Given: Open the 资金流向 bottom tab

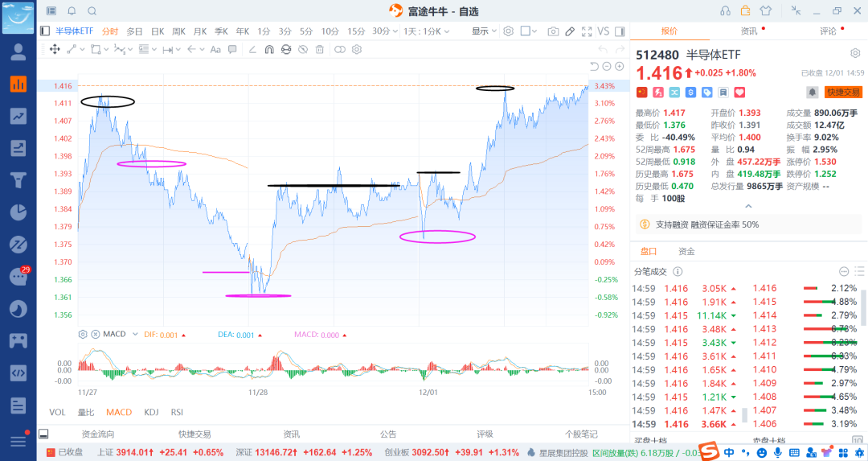Looking at the screenshot, I should coord(98,434).
